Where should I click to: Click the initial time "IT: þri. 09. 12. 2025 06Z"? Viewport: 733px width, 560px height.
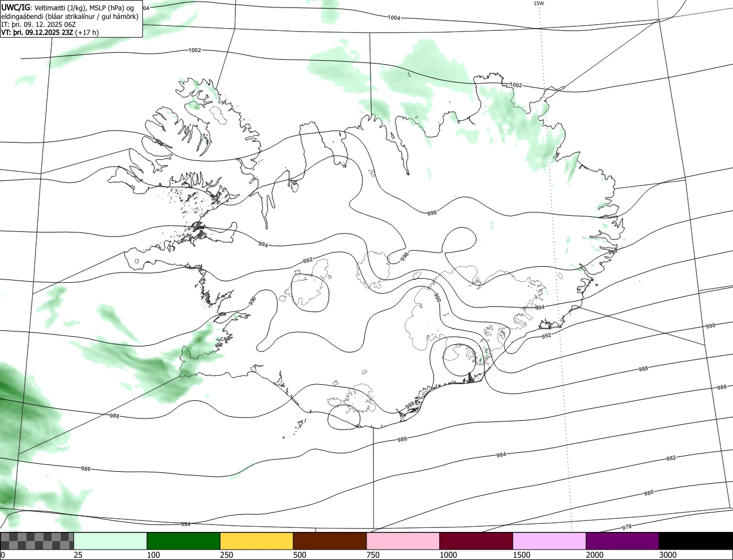38,24
